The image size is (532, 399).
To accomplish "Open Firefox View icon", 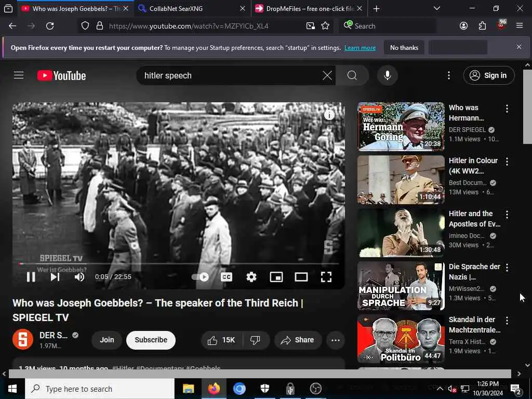I will coord(8,8).
